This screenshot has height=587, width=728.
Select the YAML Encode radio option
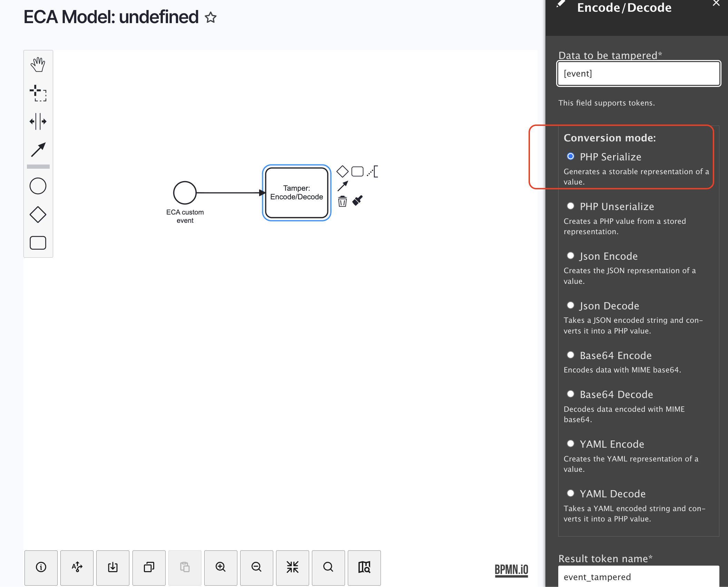571,444
